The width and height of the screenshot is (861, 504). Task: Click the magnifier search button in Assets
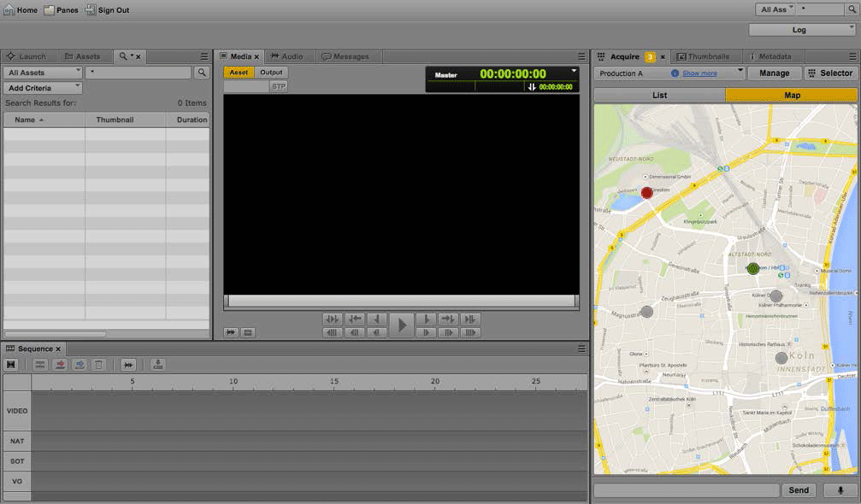coord(202,73)
